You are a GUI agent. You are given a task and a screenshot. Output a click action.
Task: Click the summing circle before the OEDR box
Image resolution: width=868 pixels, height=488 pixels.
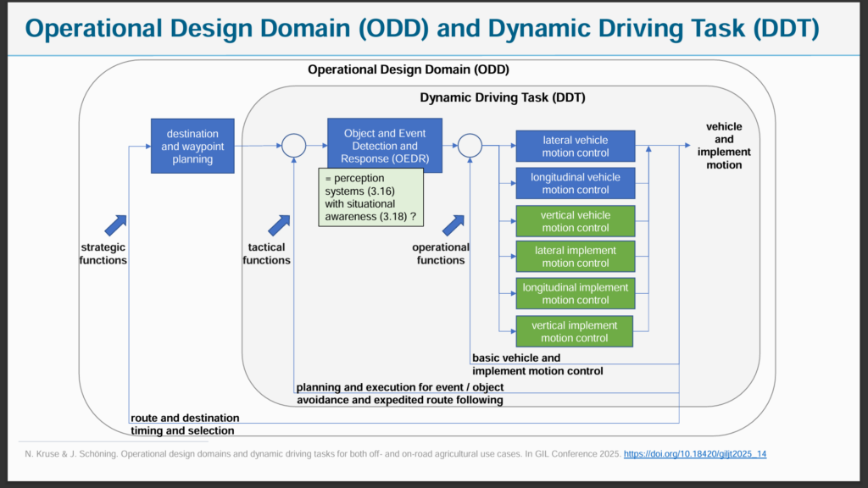coord(294,146)
